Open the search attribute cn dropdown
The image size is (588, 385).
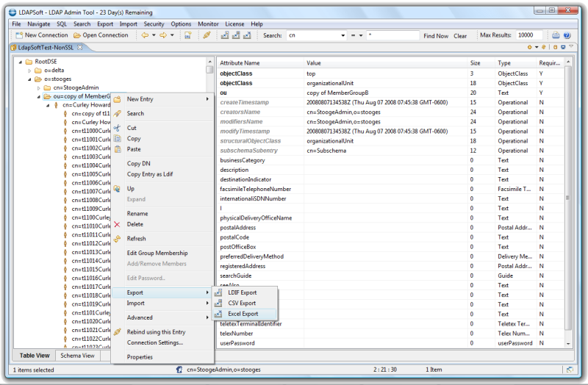pos(343,35)
